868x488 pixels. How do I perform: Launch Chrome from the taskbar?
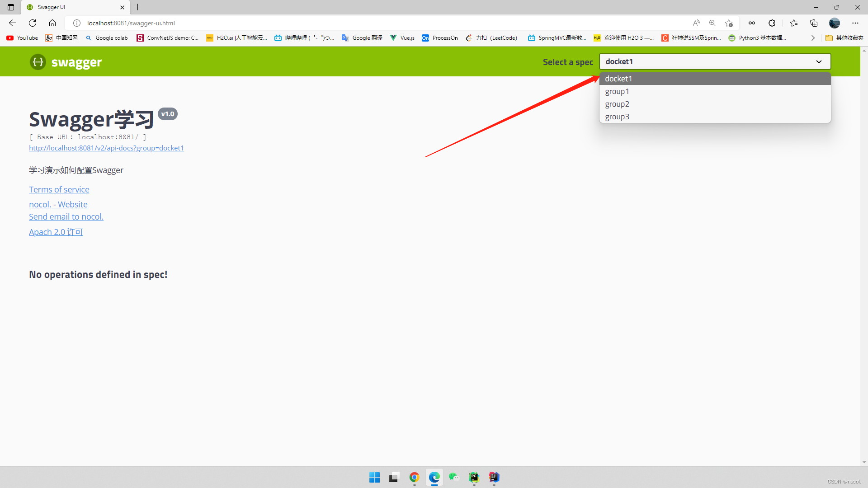click(414, 477)
